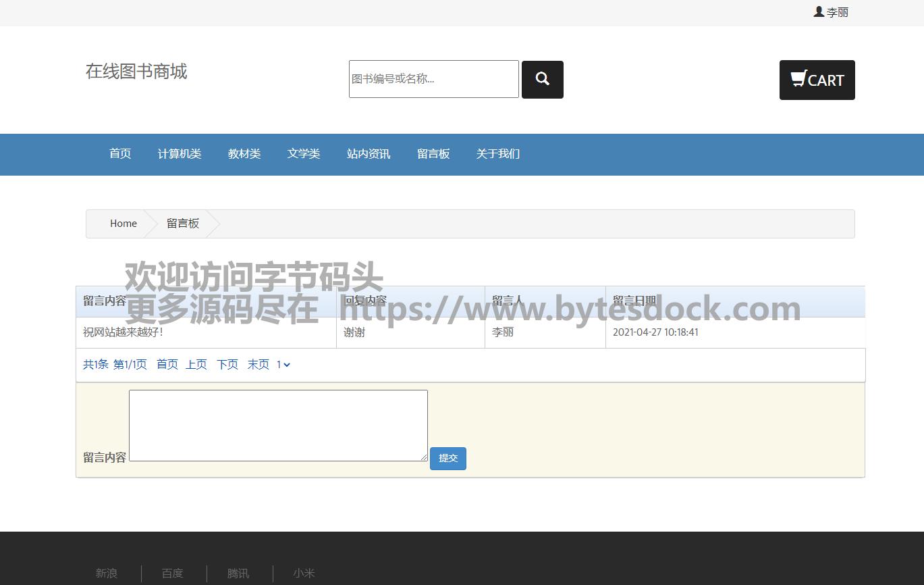Go to 上页 previous page link
The image size is (924, 585).
[x=196, y=365]
